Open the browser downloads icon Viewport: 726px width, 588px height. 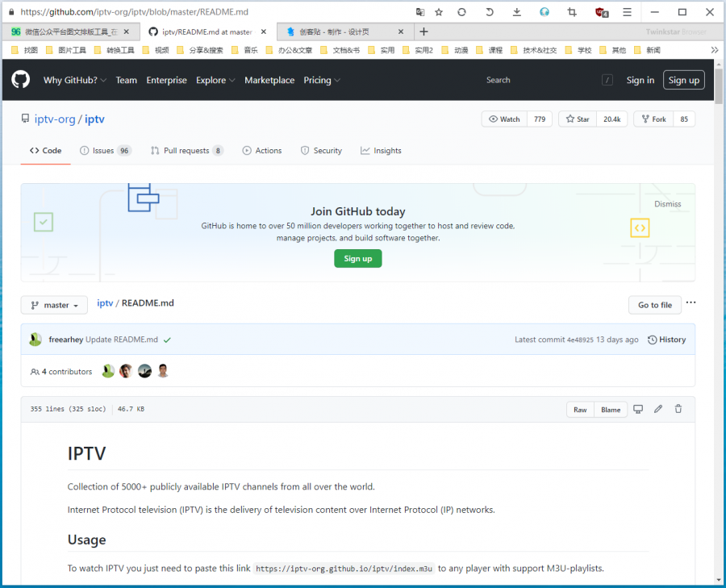pos(516,12)
